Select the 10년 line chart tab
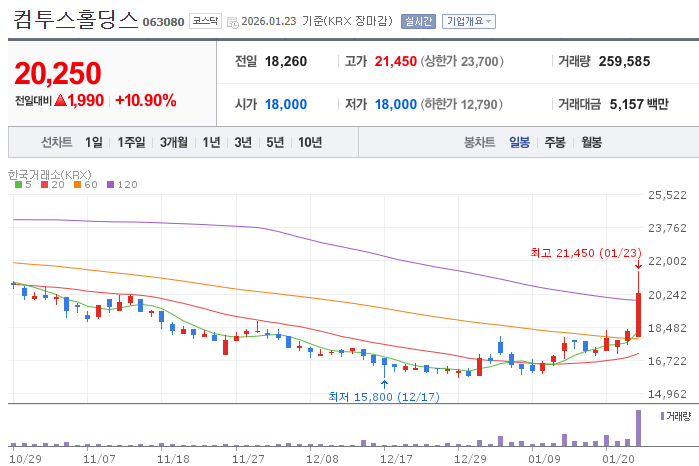This screenshot has height=466, width=699. point(310,142)
